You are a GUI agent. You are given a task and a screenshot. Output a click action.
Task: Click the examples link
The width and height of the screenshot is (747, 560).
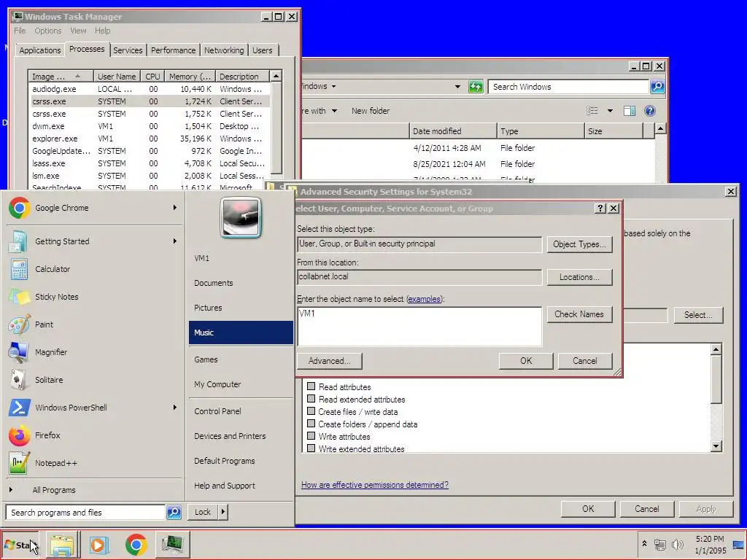[x=424, y=299]
